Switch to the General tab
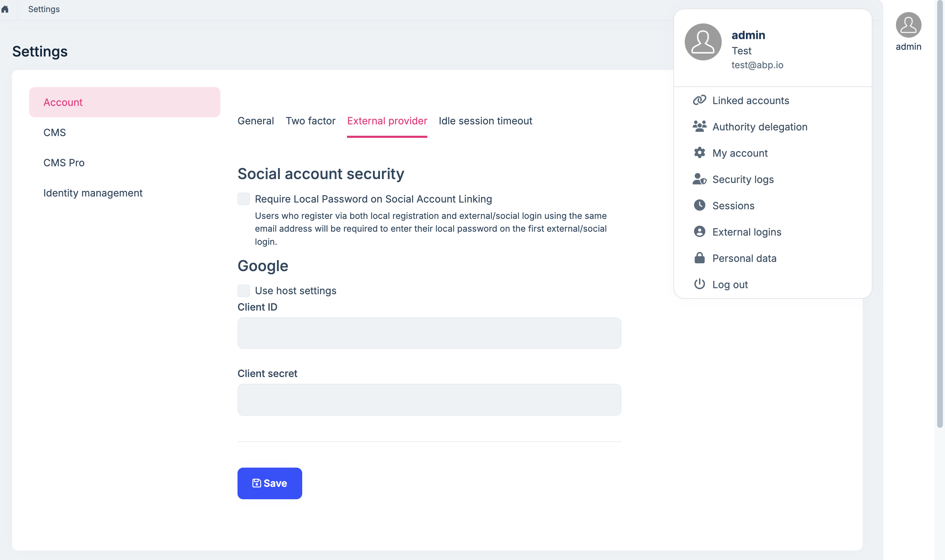The image size is (945, 560). coord(256,121)
